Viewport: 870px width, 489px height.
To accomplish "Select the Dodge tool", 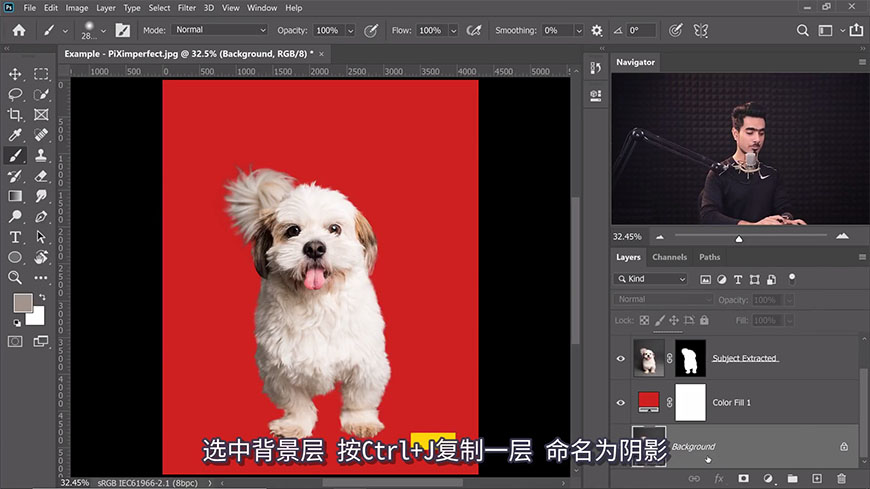I will click(x=15, y=216).
